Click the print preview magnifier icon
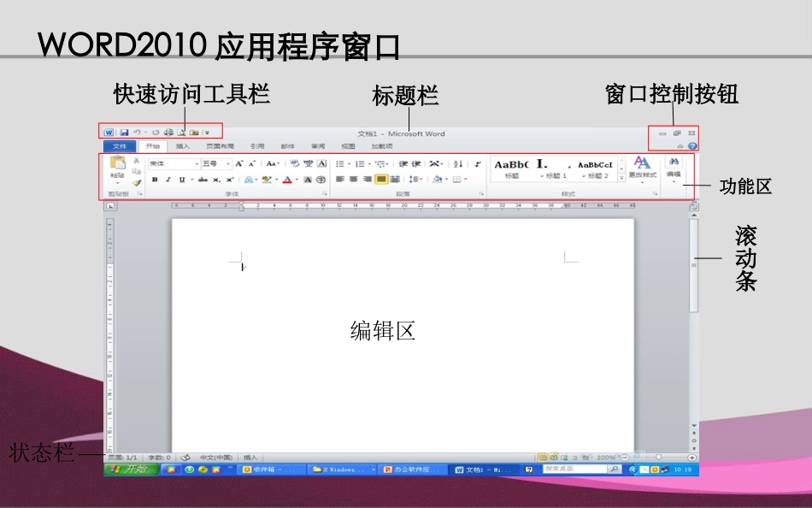812x508 pixels. (181, 133)
